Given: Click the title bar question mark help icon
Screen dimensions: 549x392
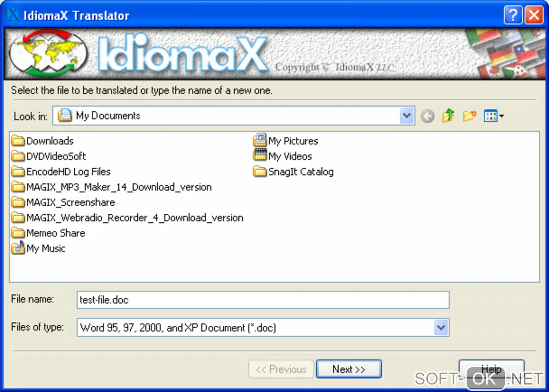Looking at the screenshot, I should (x=513, y=16).
